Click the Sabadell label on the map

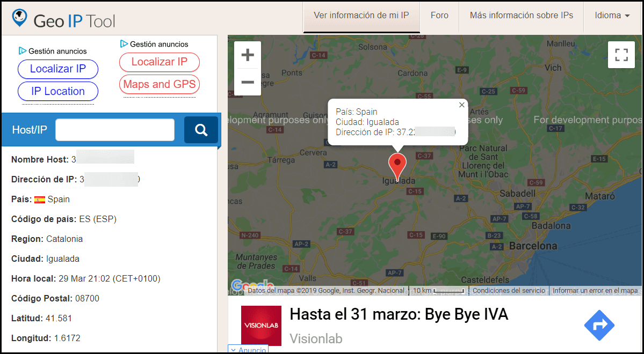(517, 193)
